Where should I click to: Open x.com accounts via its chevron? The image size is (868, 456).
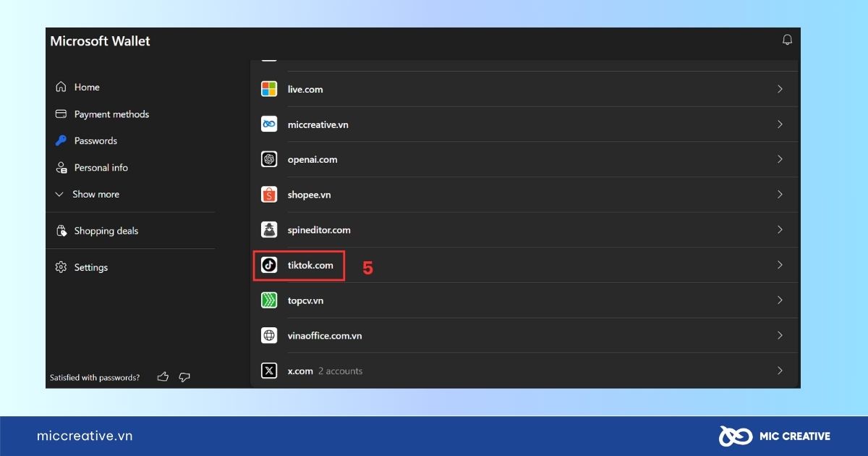point(780,371)
